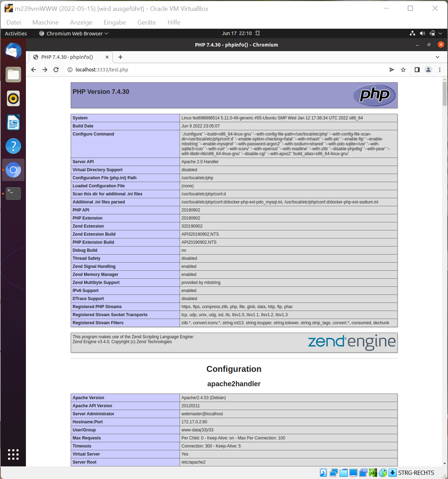Click VirtualBox CPU execution cap indicator
The width and height of the screenshot is (448, 479).
373,473
